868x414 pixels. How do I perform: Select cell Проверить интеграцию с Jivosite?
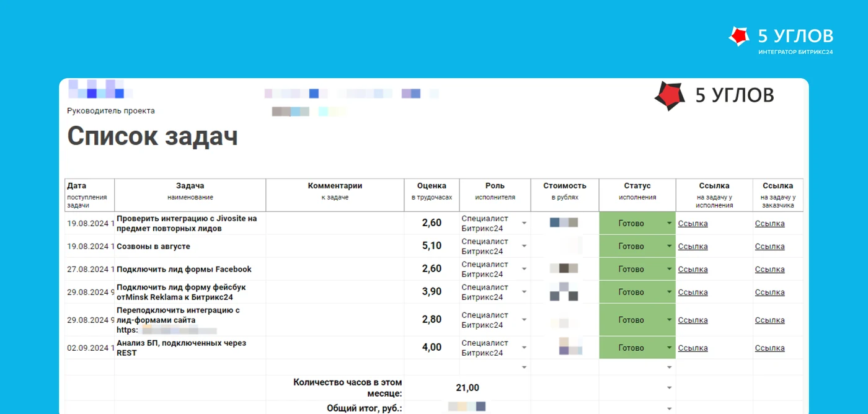(x=190, y=224)
